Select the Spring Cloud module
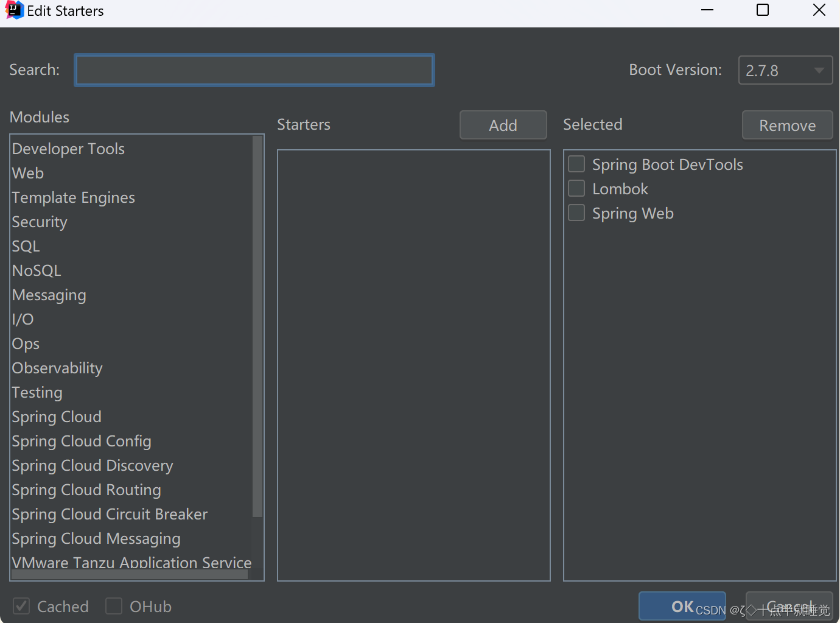 pos(131,417)
